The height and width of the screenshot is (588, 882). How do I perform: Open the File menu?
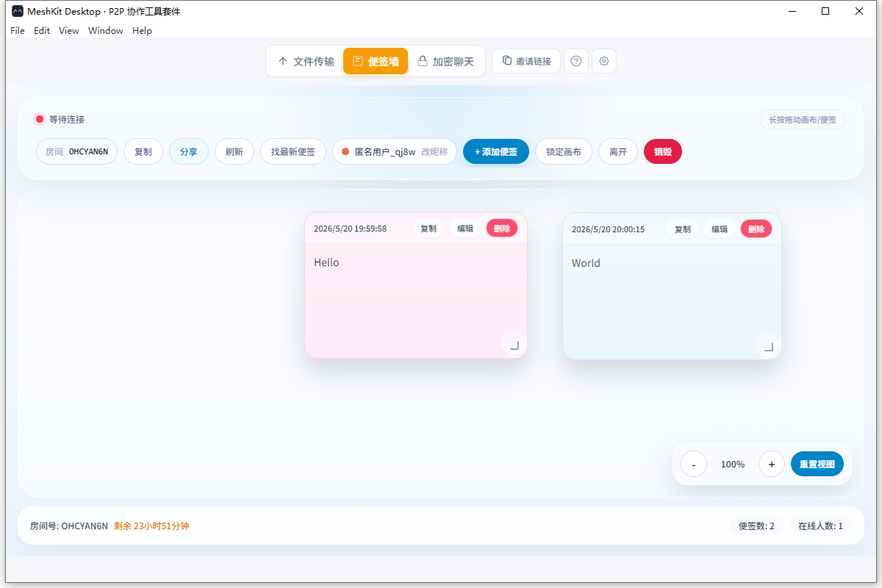[18, 31]
